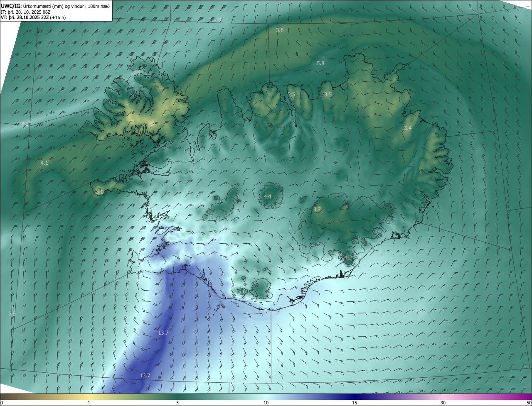Click the 10 tick on the color scale
The height and width of the screenshot is (406, 532).
pos(266,403)
